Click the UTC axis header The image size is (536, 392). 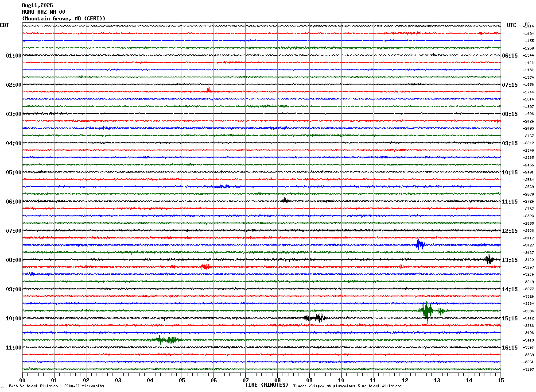pos(512,25)
